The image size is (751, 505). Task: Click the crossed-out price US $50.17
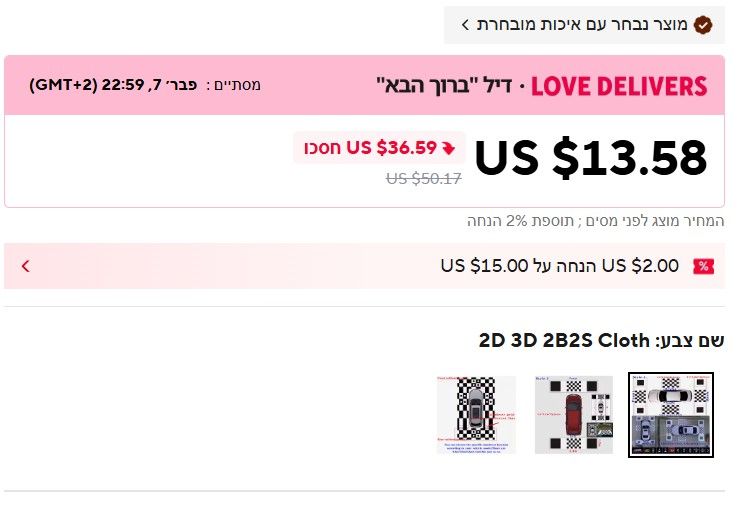423,179
